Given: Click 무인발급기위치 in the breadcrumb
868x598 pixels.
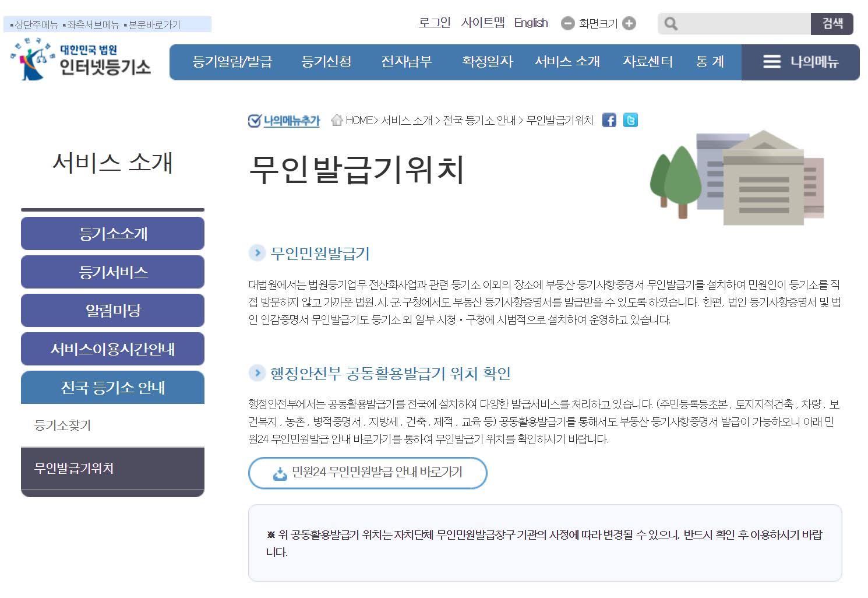Looking at the screenshot, I should (x=560, y=121).
